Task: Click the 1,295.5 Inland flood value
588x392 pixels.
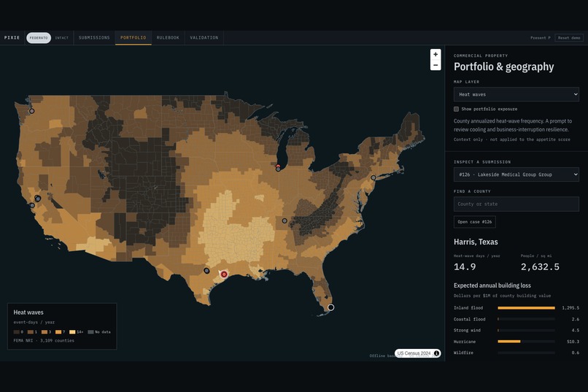Action: [570, 308]
